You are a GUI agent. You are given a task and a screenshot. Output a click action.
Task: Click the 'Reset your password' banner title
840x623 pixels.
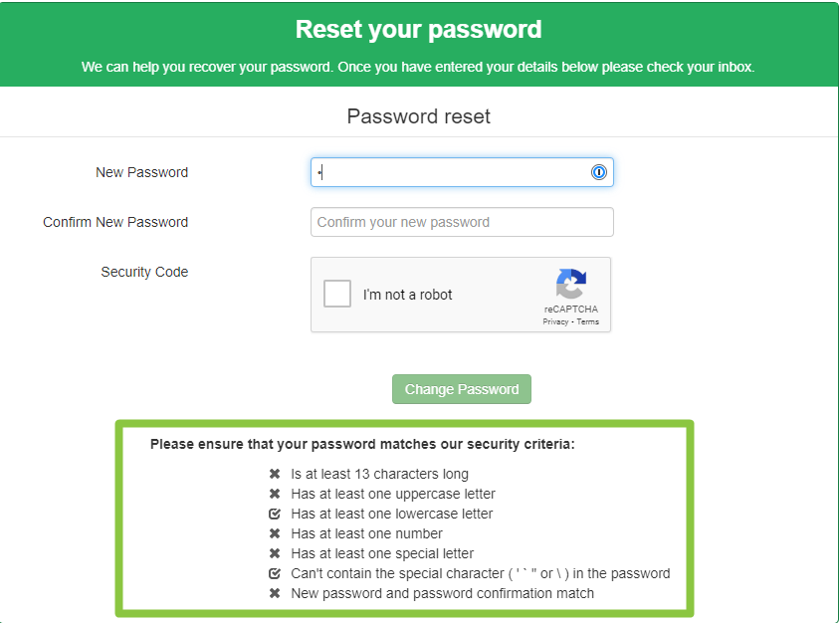pyautogui.click(x=418, y=30)
